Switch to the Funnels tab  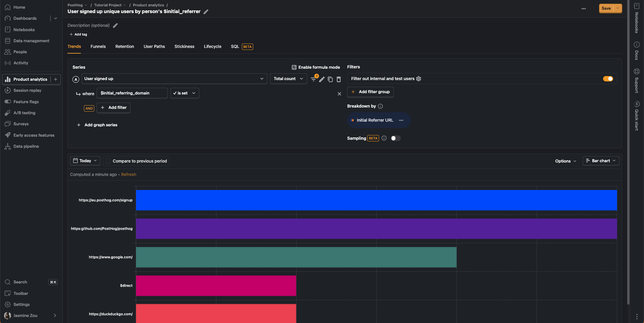98,47
